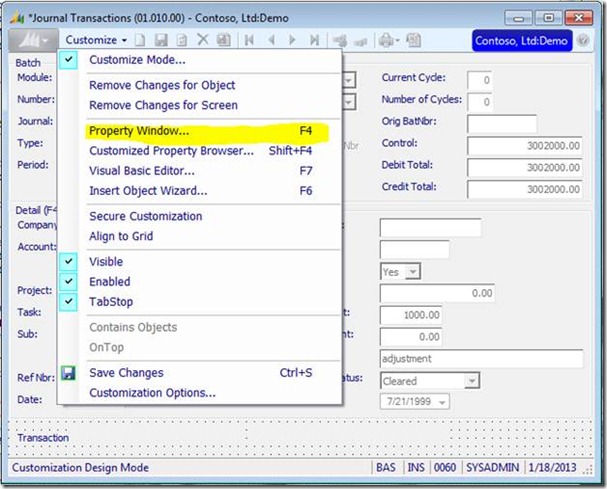607x489 pixels.
Task: Click the Delete X toolbar icon
Action: tap(202, 39)
